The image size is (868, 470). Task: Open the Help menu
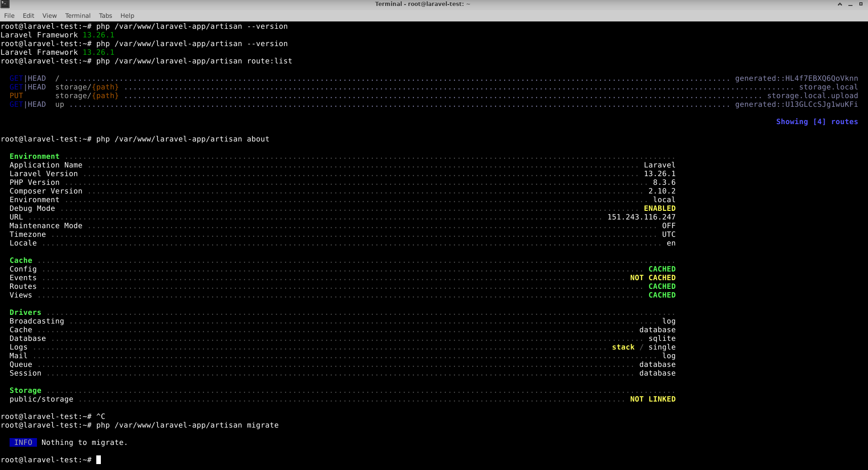[x=127, y=16]
